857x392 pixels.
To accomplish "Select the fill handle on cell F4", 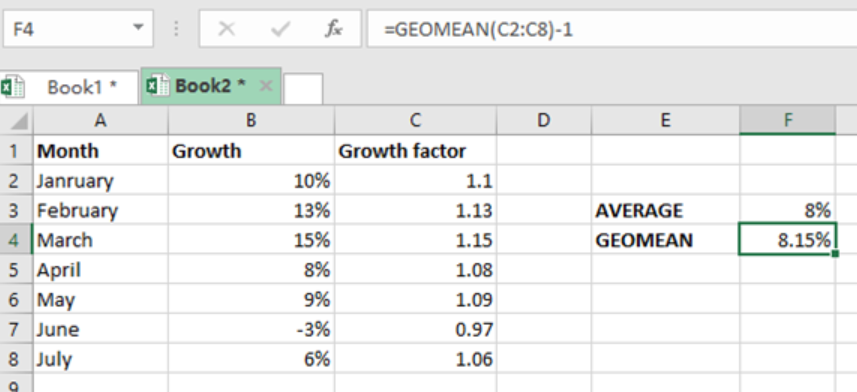I will coord(835,254).
